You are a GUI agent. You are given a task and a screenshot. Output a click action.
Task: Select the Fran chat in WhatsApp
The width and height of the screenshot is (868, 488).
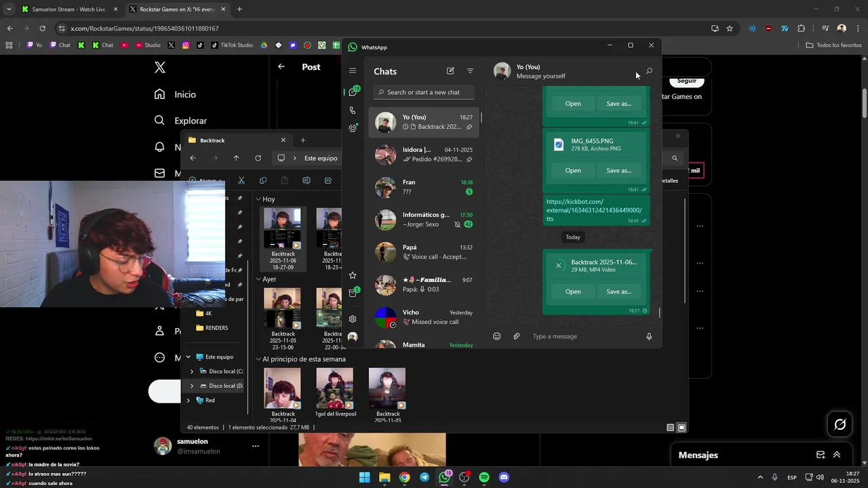tap(424, 187)
